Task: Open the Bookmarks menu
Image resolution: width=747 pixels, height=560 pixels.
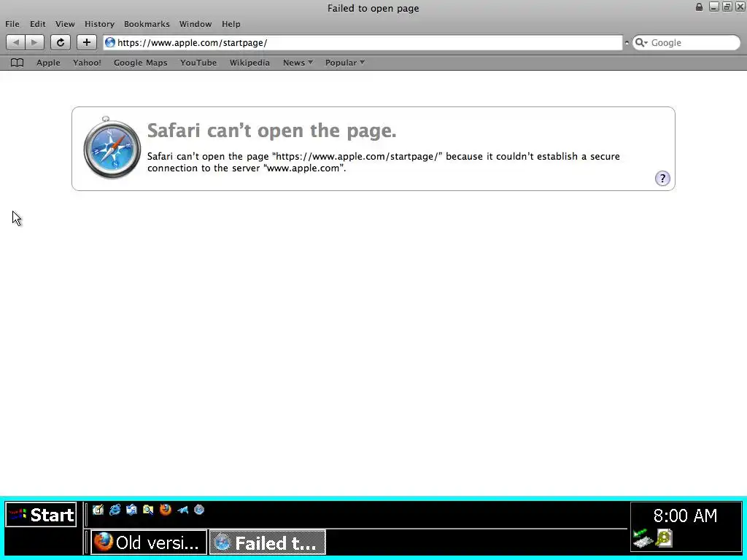Action: click(147, 24)
